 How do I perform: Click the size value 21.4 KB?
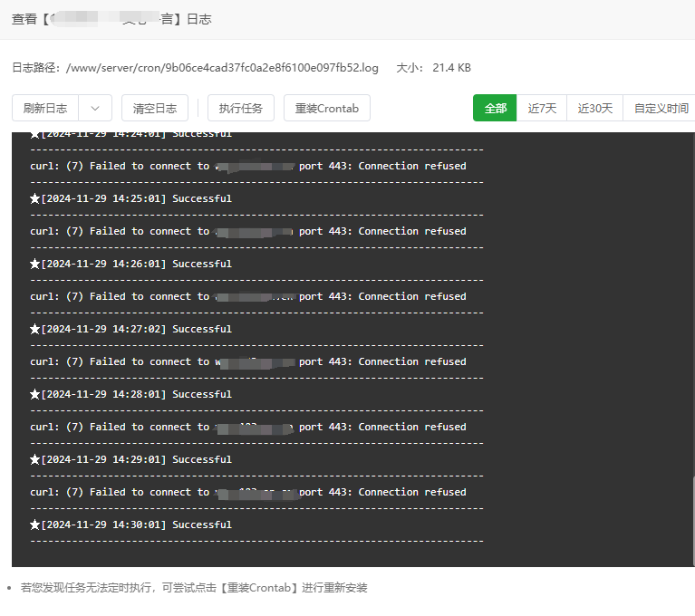[x=451, y=68]
